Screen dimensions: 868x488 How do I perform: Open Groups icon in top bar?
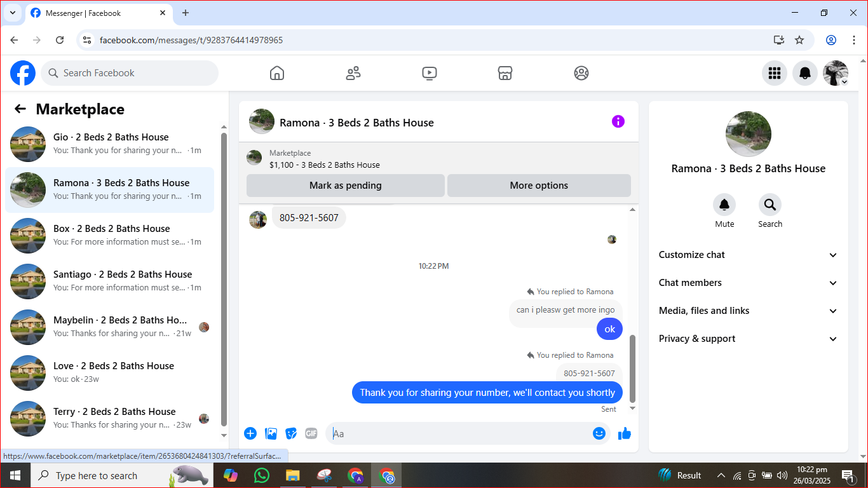point(581,73)
